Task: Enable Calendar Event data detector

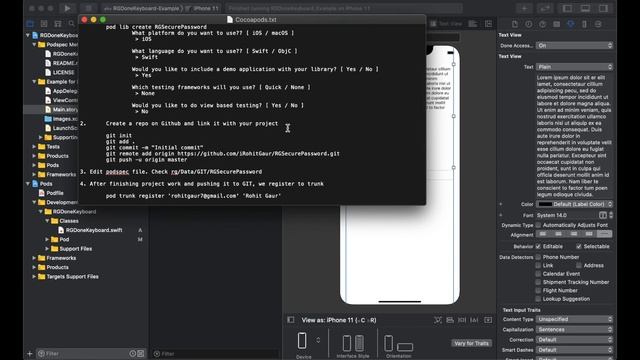Action: pyautogui.click(x=538, y=273)
